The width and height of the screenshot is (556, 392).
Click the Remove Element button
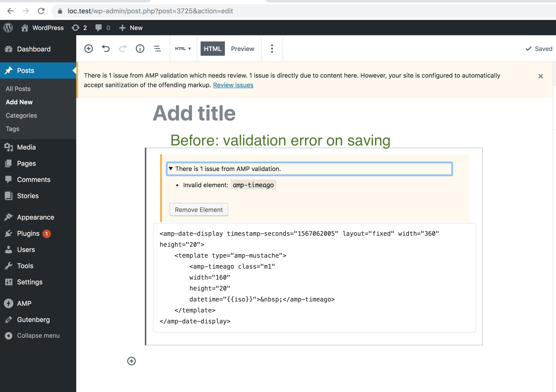(x=199, y=210)
